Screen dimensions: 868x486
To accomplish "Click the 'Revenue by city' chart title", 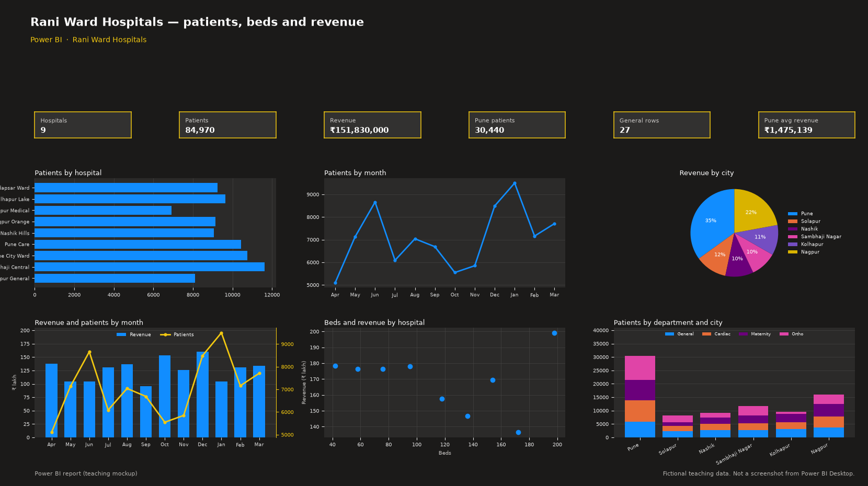I will (706, 173).
